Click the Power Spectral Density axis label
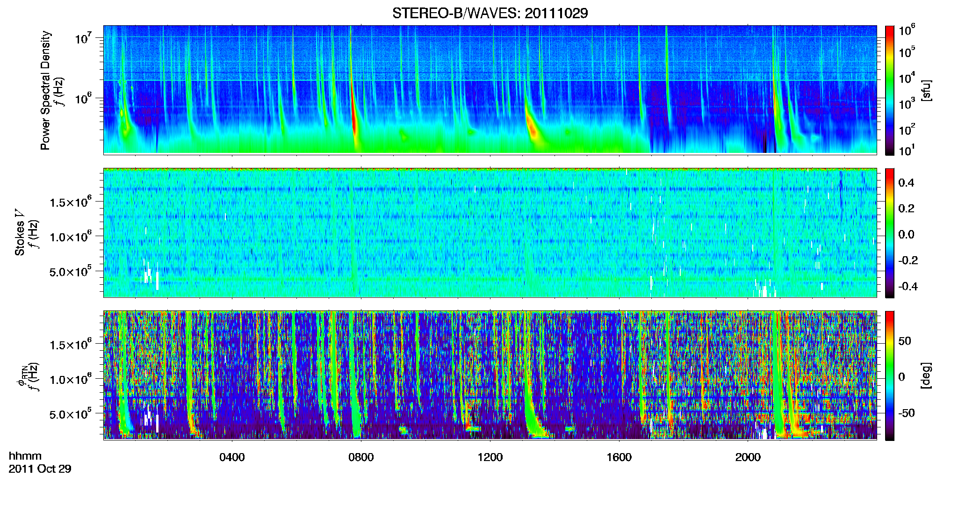This screenshot has width=980, height=505. pos(45,90)
